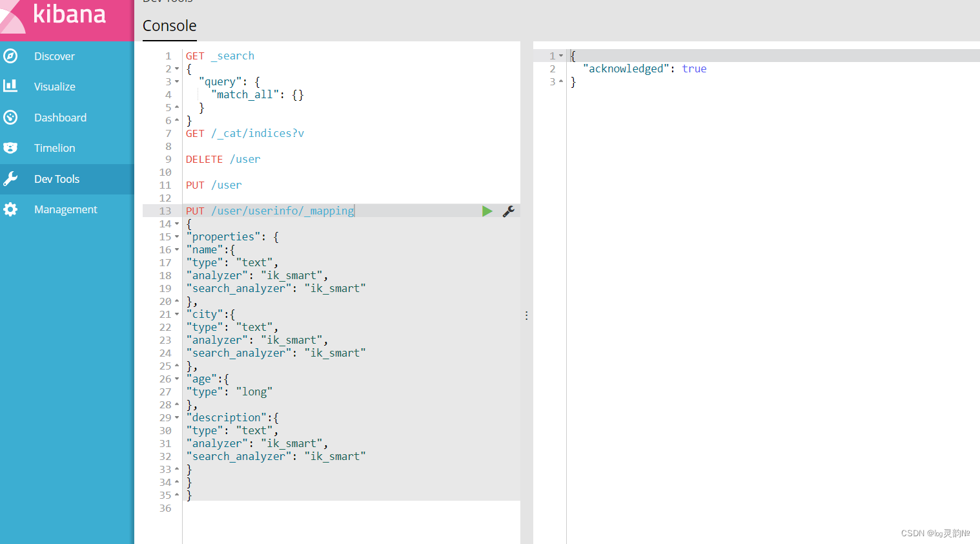
Task: Click the fold end marker at line 5
Action: tap(177, 108)
